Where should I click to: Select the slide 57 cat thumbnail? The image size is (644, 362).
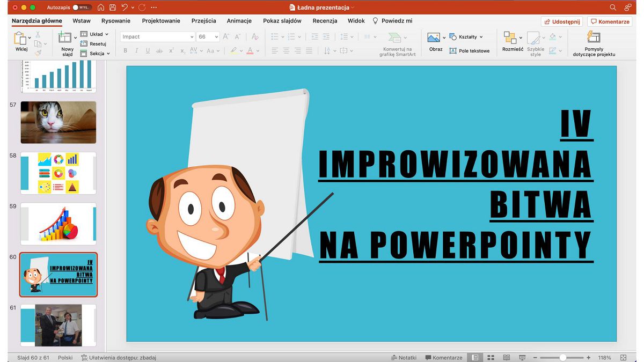pyautogui.click(x=58, y=122)
